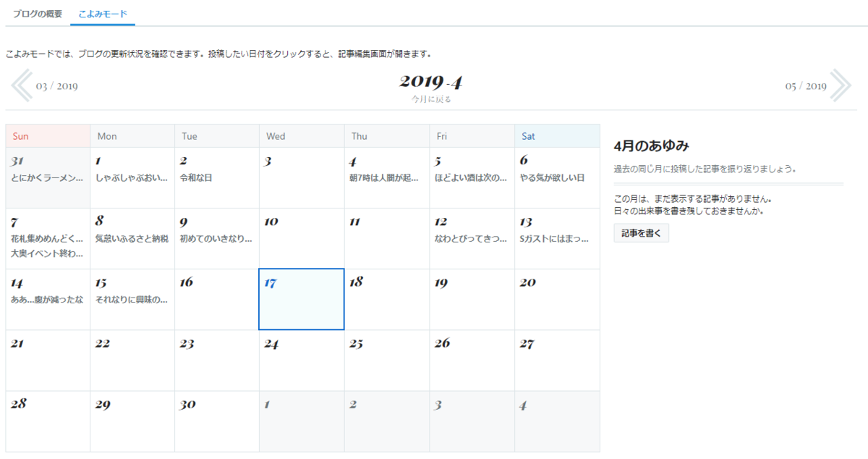Click the Thu column header
The width and height of the screenshot is (868, 459).
click(387, 136)
